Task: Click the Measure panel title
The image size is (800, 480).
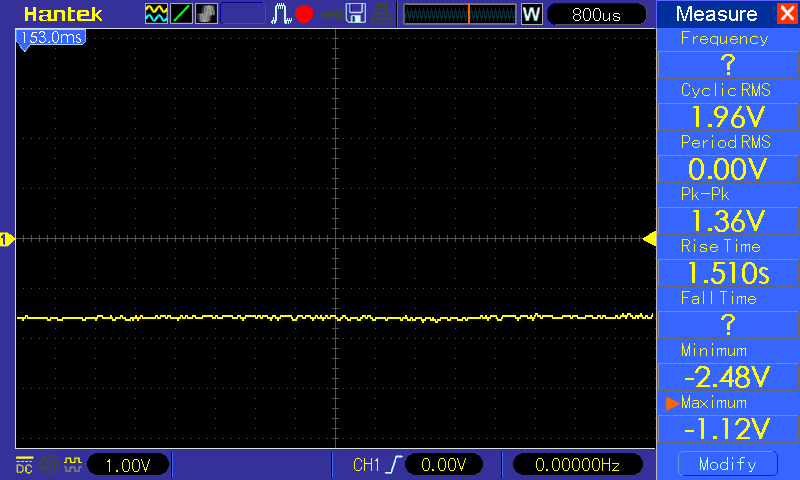Action: 716,14
